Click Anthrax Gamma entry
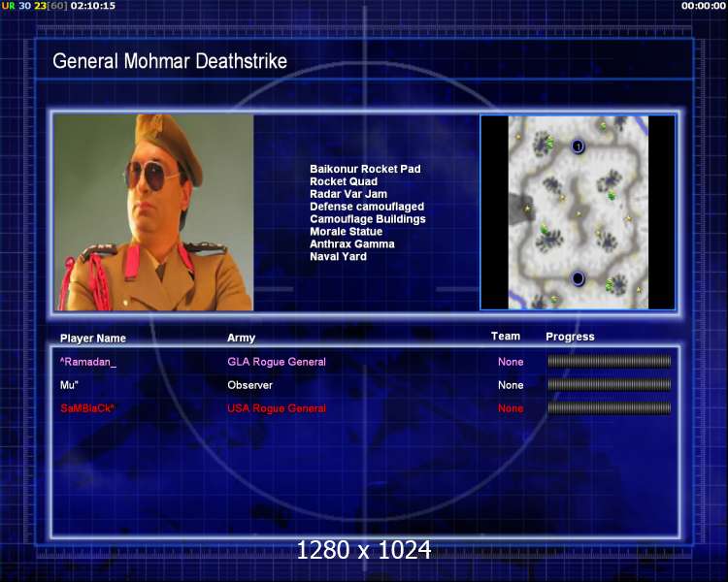 (x=352, y=244)
